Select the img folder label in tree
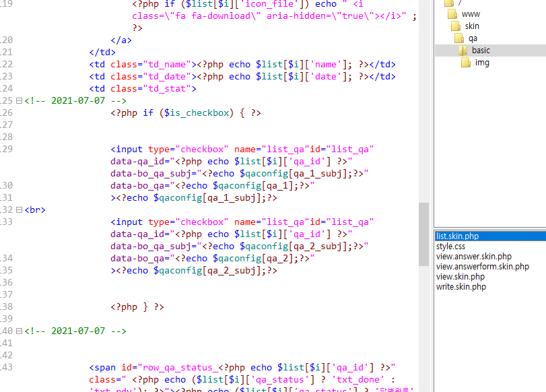546x392 pixels. coord(482,63)
